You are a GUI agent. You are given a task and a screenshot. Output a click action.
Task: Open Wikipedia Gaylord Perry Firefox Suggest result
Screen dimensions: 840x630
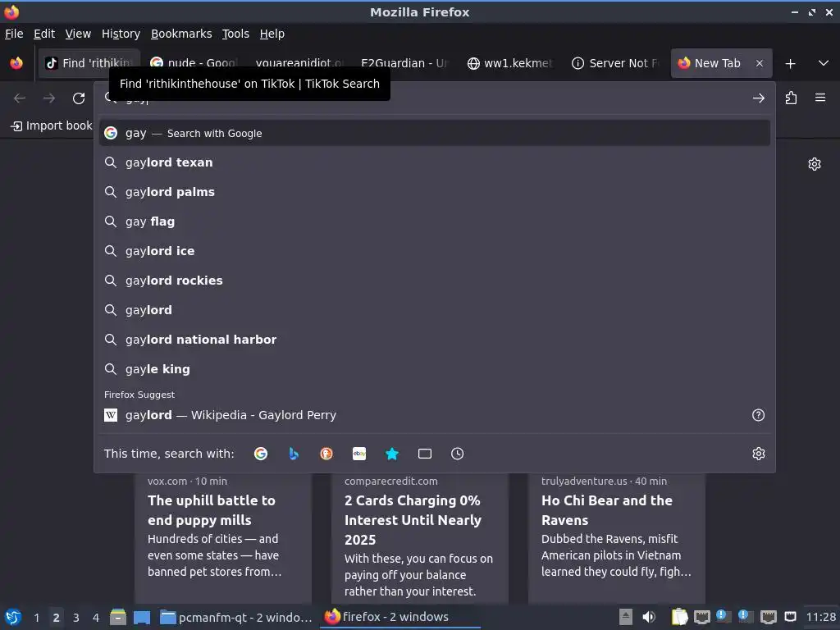(423, 414)
